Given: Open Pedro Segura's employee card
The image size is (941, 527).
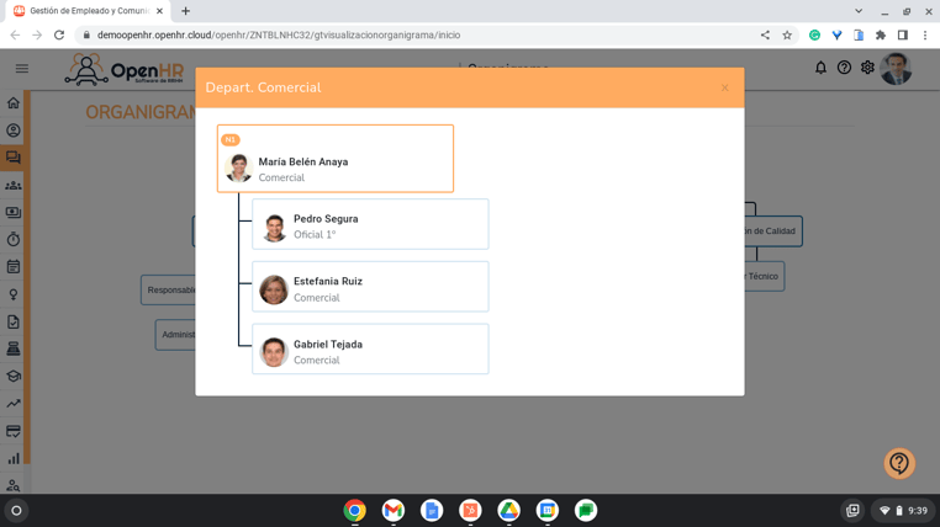Looking at the screenshot, I should coord(370,225).
